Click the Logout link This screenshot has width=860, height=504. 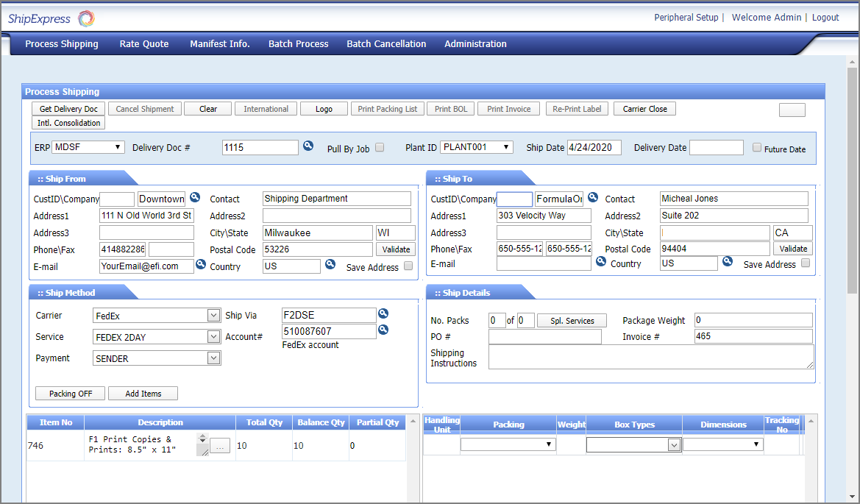[825, 18]
